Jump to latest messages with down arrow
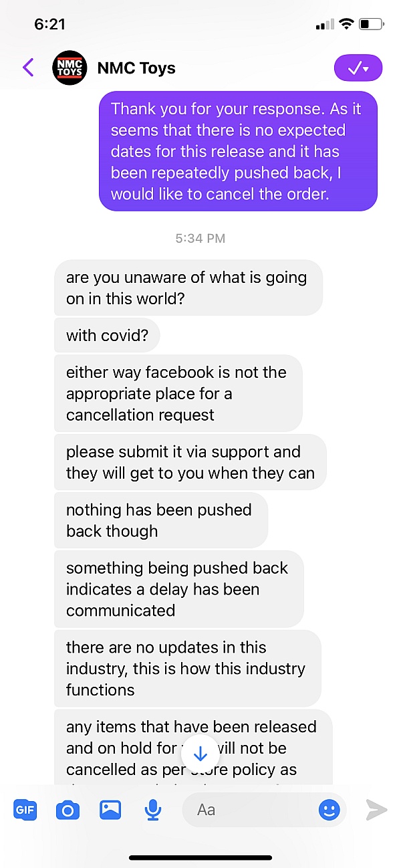The image size is (401, 868). 200,754
